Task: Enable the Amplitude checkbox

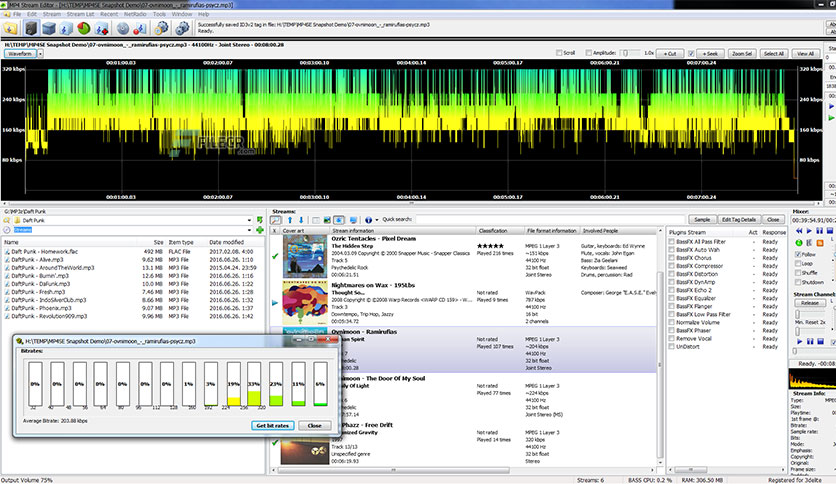Action: (x=589, y=53)
